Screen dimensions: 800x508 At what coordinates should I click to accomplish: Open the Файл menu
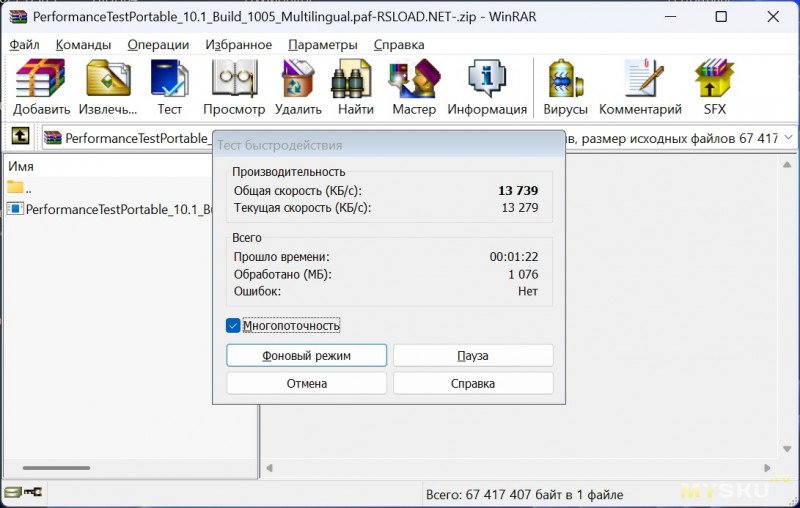(x=24, y=45)
